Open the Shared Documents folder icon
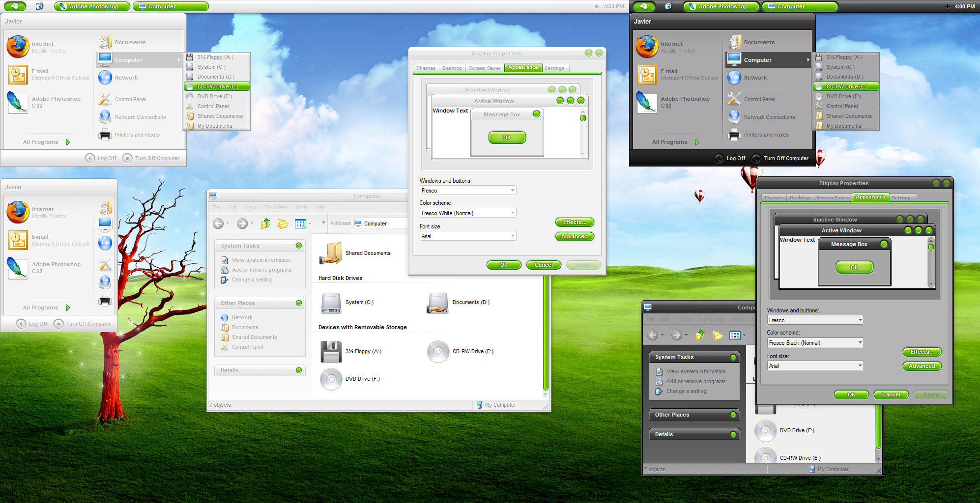Screen dimensions: 980x503 (331, 253)
